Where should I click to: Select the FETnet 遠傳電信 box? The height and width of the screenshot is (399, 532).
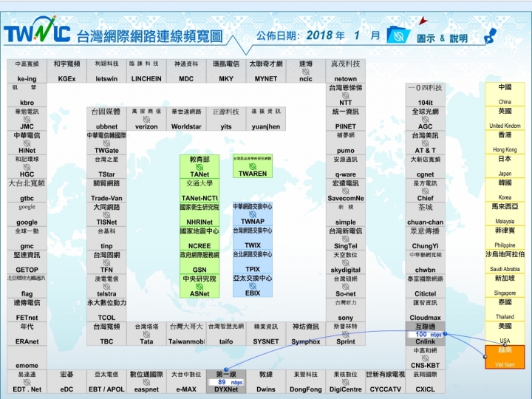point(27,310)
